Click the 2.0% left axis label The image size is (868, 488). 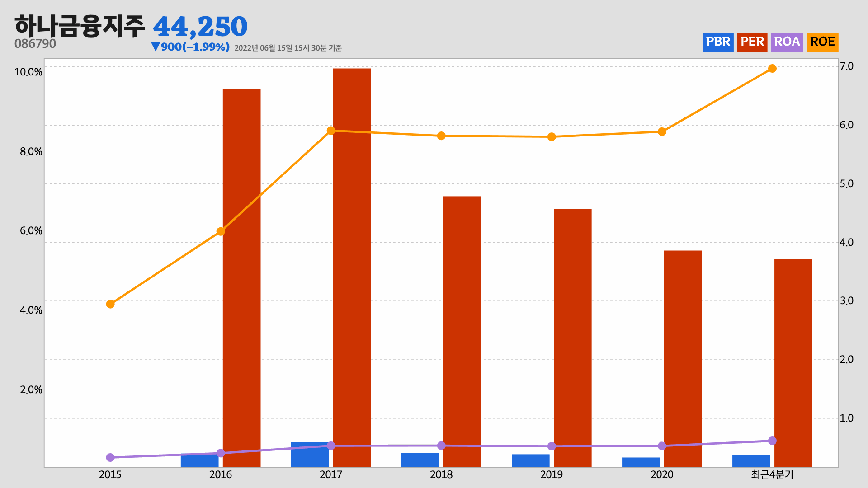31,390
